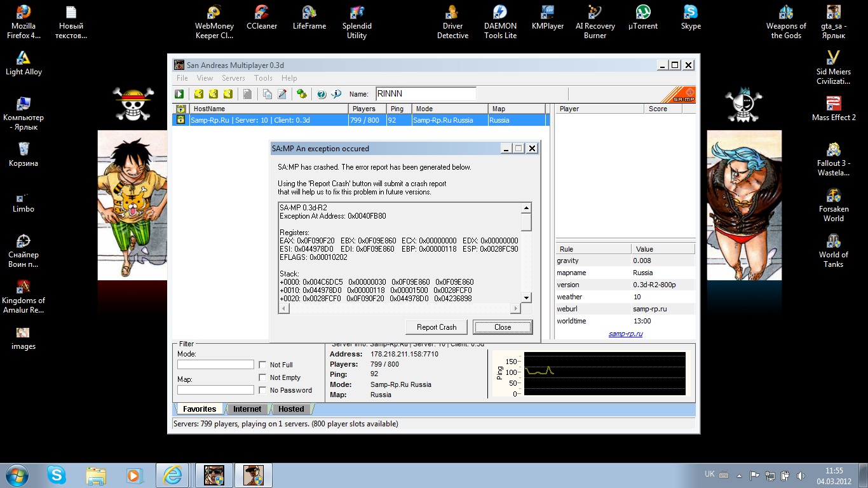Click the Name input field

426,94
